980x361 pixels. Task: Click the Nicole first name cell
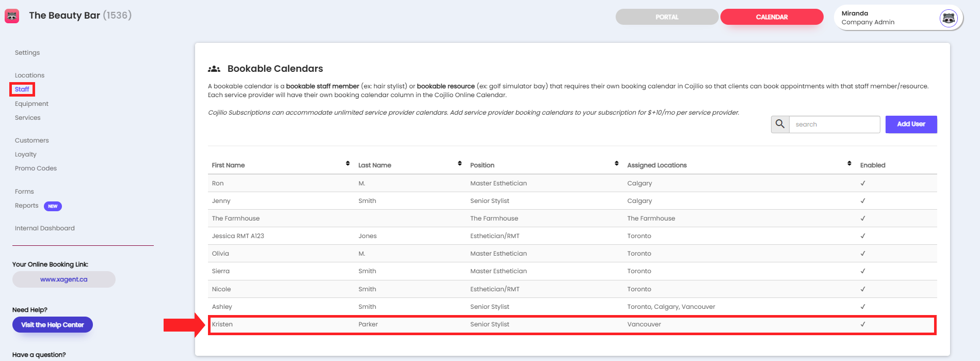pos(221,289)
